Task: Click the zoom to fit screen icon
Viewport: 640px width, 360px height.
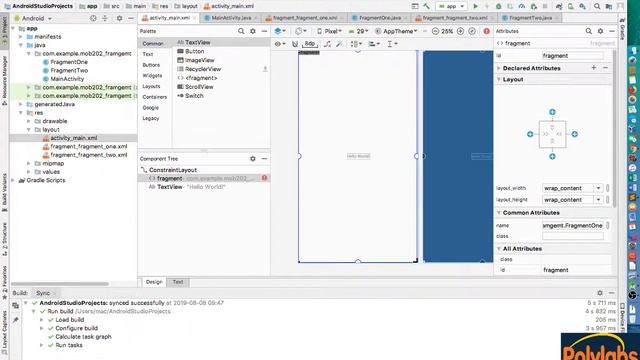Action: tap(472, 31)
